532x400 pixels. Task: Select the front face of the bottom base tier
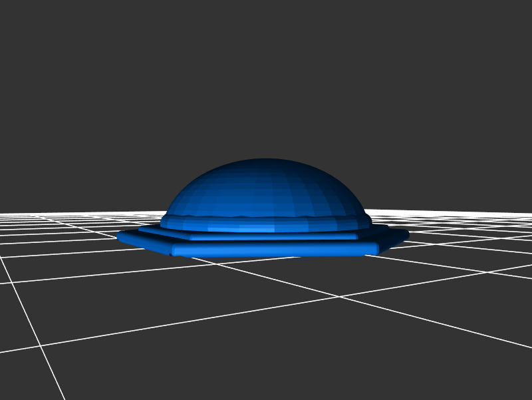pos(274,250)
